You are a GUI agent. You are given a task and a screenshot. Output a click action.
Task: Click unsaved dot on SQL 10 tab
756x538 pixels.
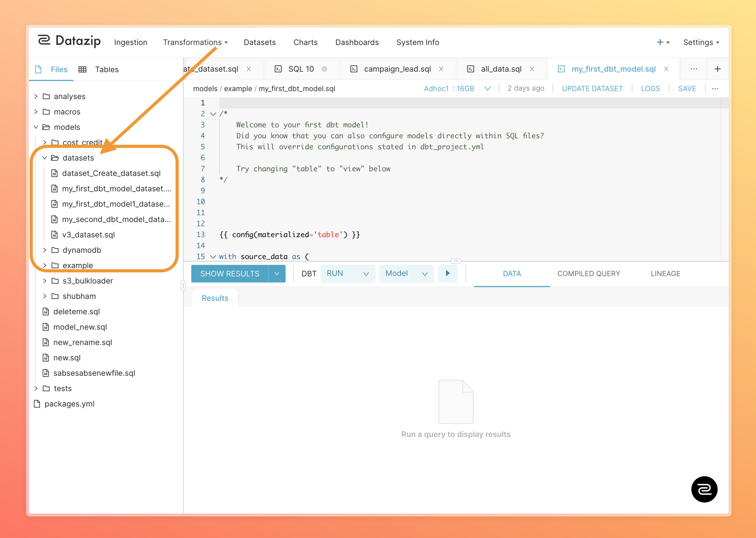tap(324, 69)
